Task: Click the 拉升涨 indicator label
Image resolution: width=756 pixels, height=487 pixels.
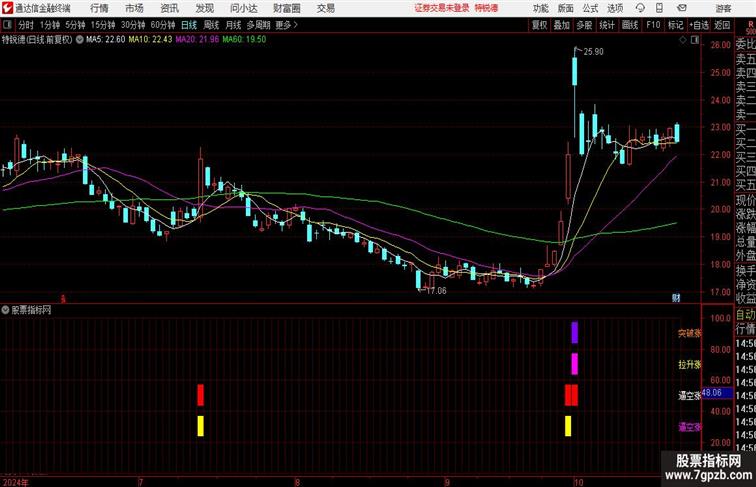Action: pos(690,365)
